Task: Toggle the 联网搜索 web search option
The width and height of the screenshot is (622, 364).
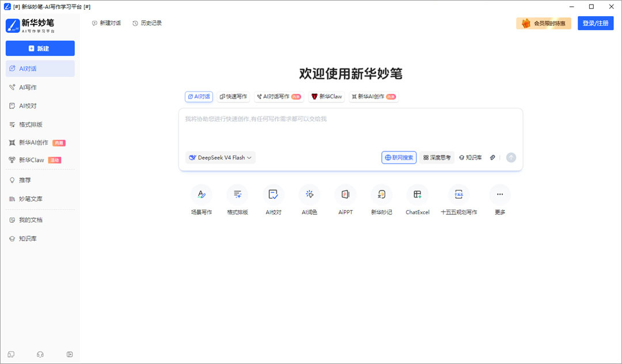Action: click(x=399, y=157)
